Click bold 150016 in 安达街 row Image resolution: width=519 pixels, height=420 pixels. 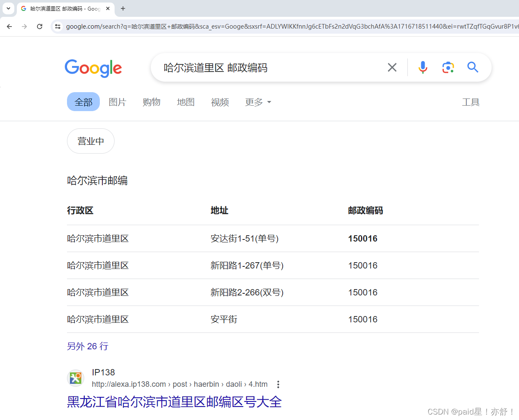[363, 239]
